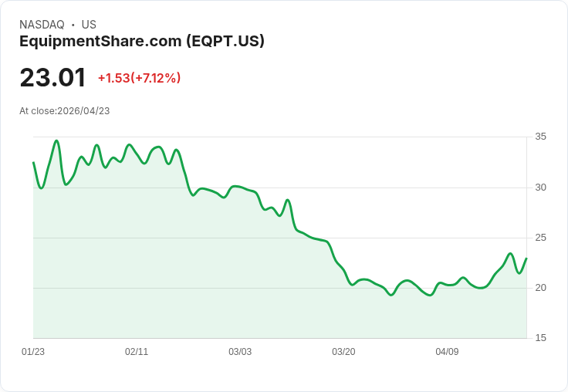Click the US market label
568x392 pixels.
tap(89, 25)
